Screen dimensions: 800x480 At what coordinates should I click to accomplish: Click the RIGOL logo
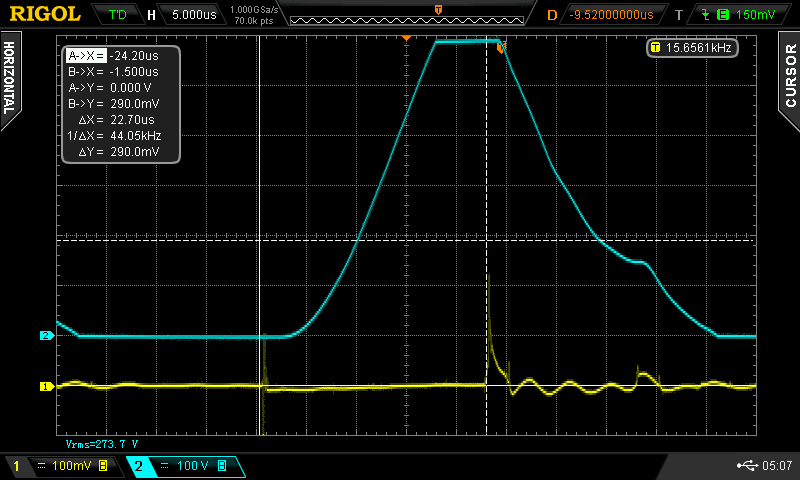tap(45, 14)
